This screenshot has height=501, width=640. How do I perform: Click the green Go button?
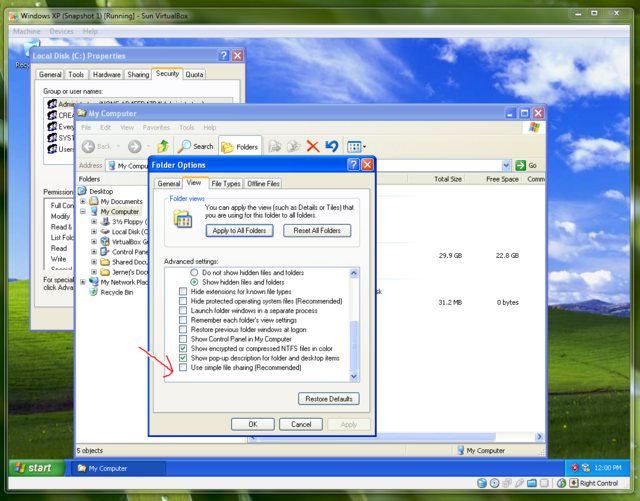[526, 165]
